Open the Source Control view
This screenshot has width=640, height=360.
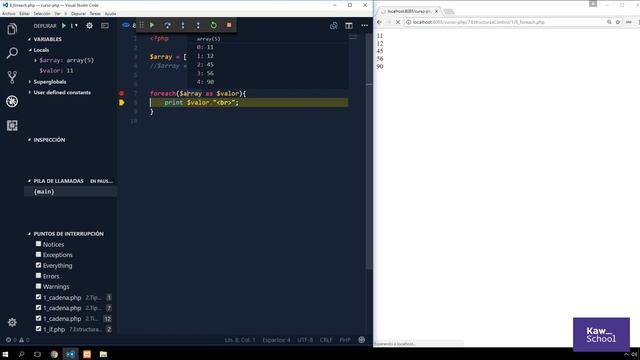(12, 77)
